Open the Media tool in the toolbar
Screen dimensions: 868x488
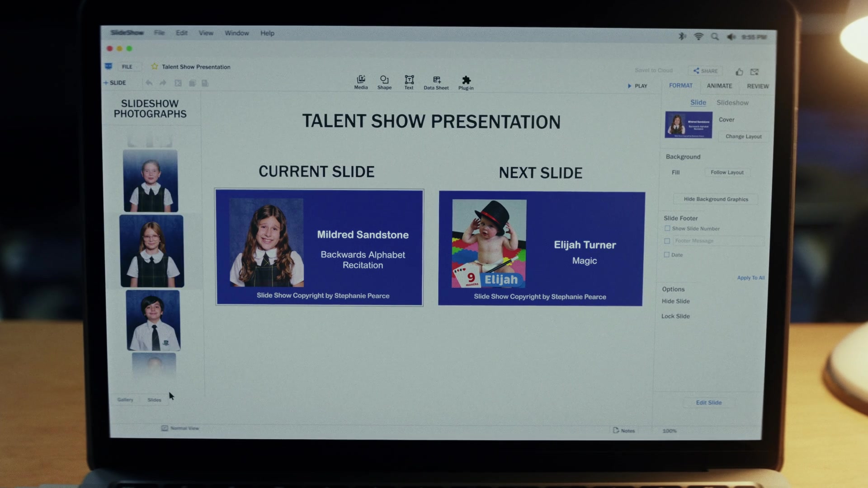point(361,82)
